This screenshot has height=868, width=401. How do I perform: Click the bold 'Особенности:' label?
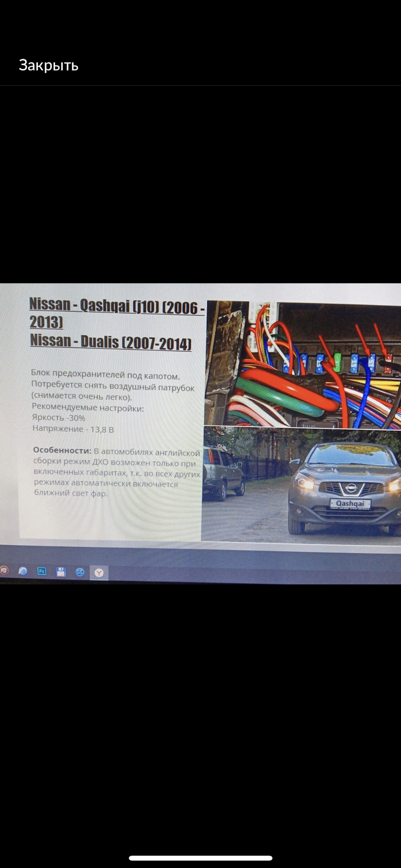click(62, 451)
